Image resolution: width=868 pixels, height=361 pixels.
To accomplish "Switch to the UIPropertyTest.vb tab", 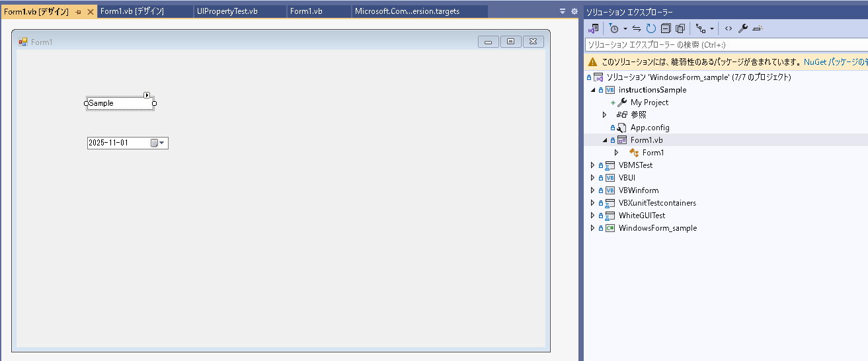I will coord(241,11).
